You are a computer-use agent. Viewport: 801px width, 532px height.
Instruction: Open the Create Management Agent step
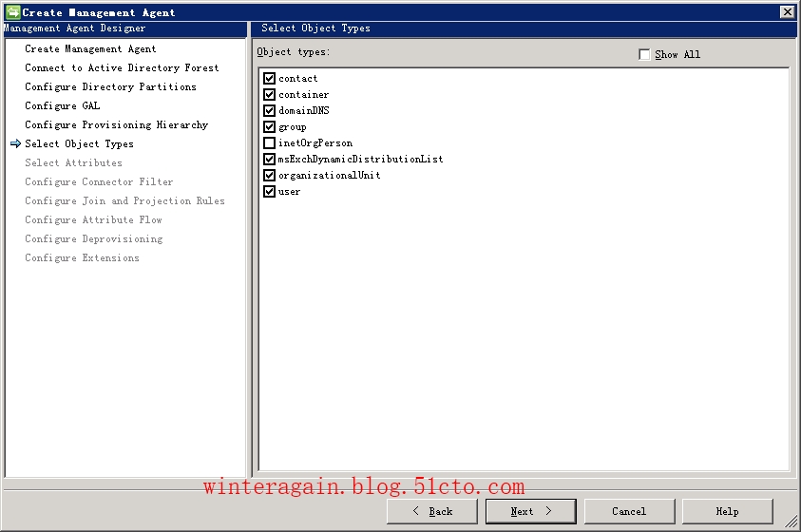click(x=90, y=49)
